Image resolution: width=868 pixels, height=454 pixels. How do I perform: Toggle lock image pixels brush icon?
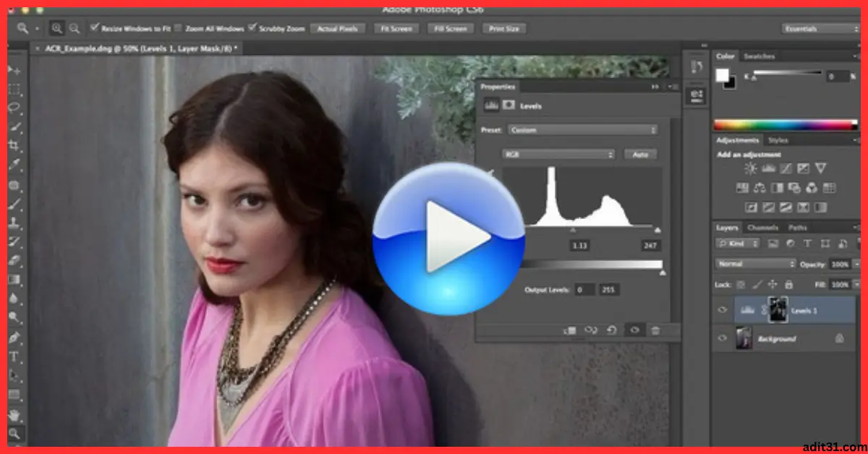(757, 285)
